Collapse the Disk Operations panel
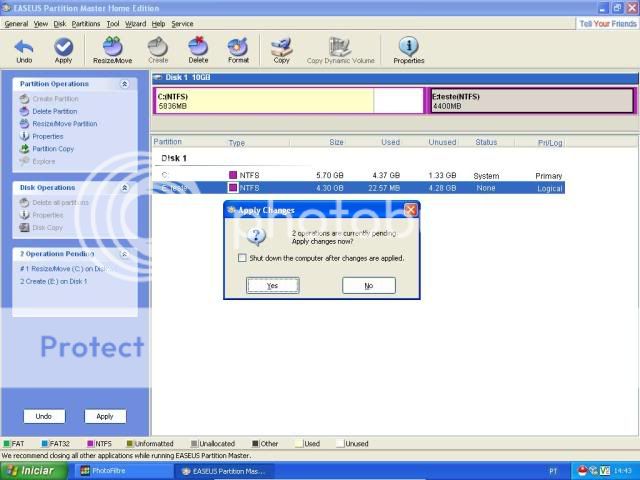This screenshot has height=480, width=640. click(124, 188)
